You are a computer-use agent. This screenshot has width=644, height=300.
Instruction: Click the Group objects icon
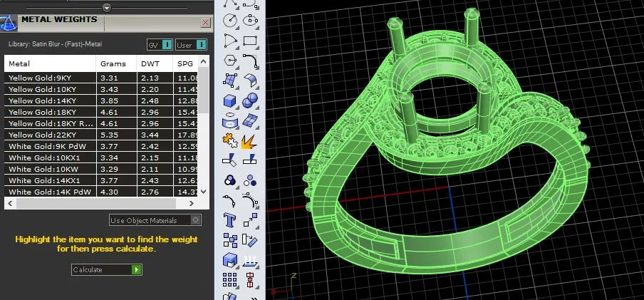tap(231, 180)
